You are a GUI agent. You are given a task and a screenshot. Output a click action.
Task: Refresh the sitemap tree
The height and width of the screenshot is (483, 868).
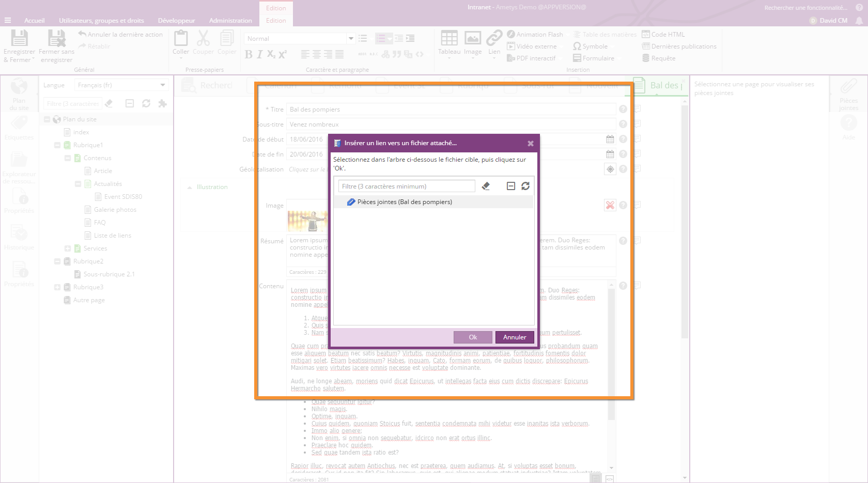pyautogui.click(x=146, y=103)
